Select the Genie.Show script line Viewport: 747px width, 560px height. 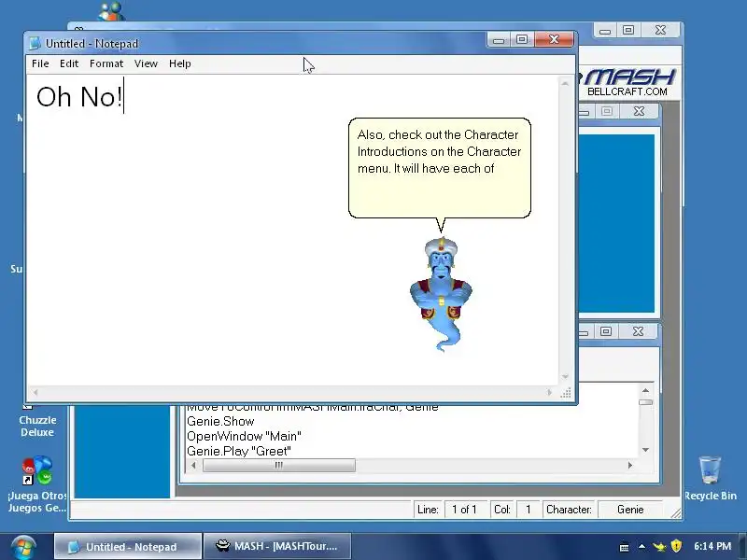point(220,422)
